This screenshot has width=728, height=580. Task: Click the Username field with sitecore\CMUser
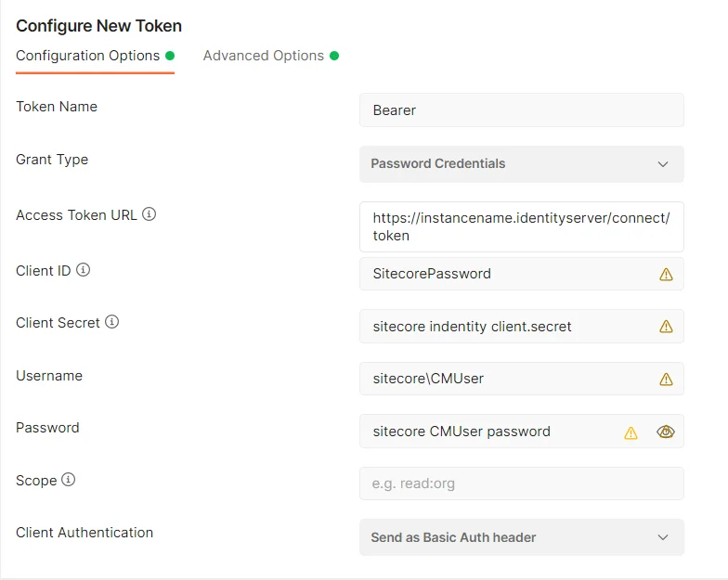[522, 379]
